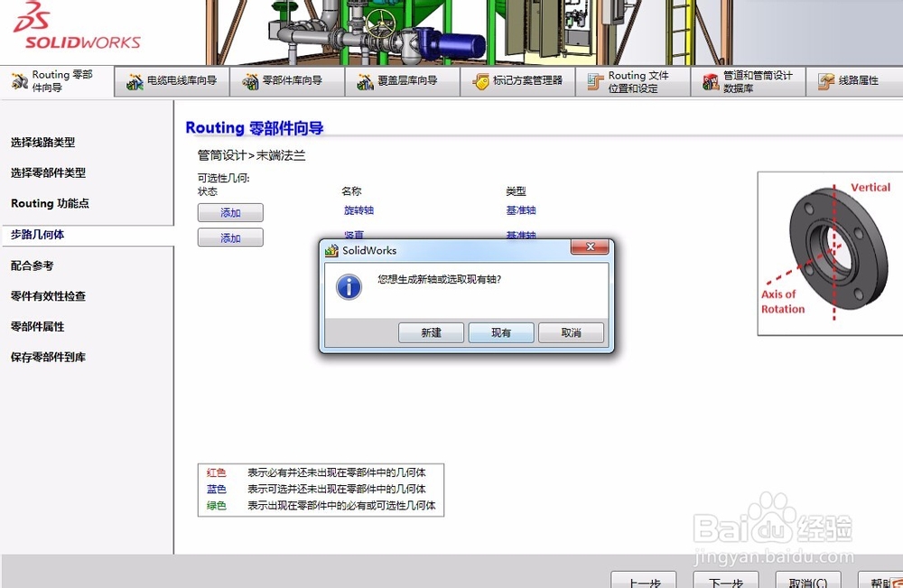
Task: Click the 线路属性 tab icon
Action: (826, 82)
